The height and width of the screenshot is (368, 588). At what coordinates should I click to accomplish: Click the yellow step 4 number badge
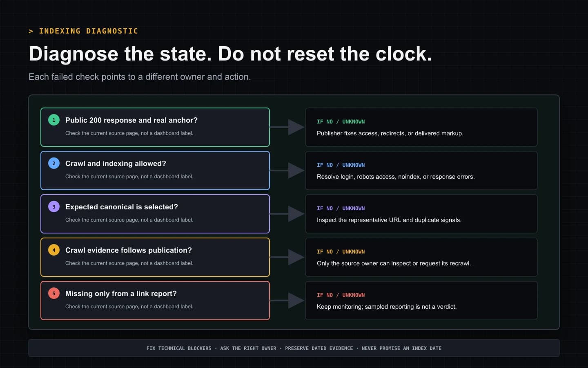(54, 250)
